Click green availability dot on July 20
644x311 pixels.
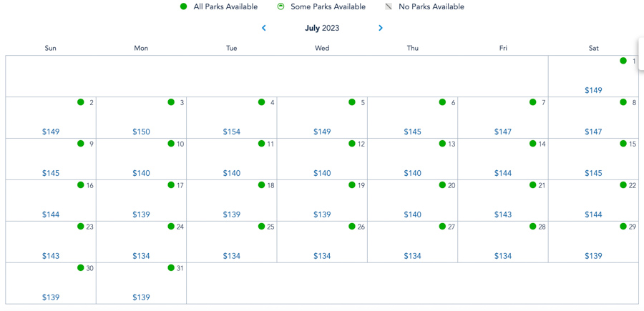click(442, 185)
